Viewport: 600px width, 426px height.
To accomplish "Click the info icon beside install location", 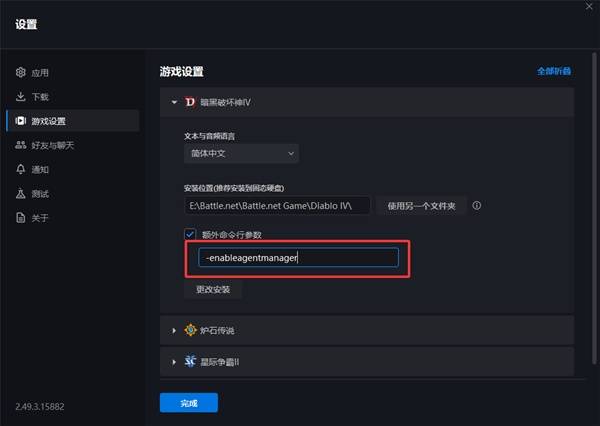I will (x=477, y=205).
